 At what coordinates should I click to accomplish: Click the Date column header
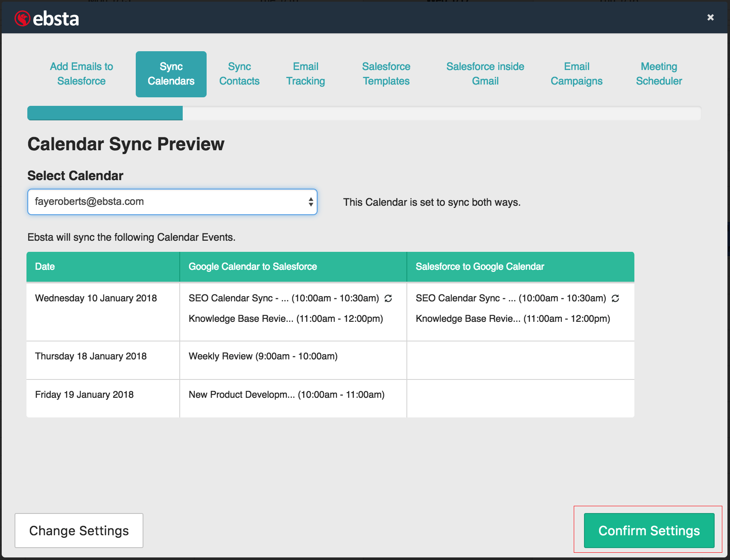[x=45, y=267]
